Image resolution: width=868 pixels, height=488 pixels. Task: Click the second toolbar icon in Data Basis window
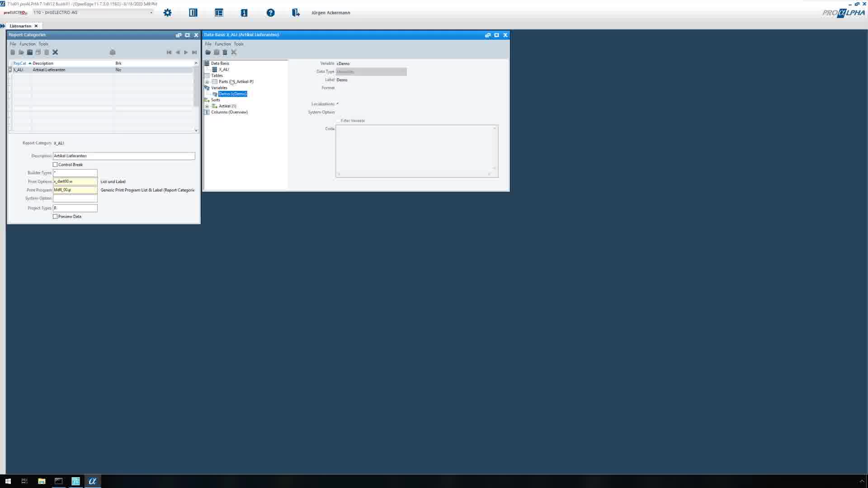click(217, 52)
